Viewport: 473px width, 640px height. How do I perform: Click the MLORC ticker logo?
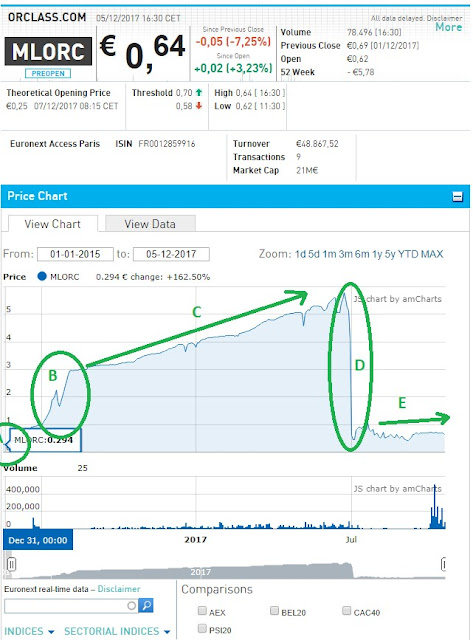click(x=48, y=51)
